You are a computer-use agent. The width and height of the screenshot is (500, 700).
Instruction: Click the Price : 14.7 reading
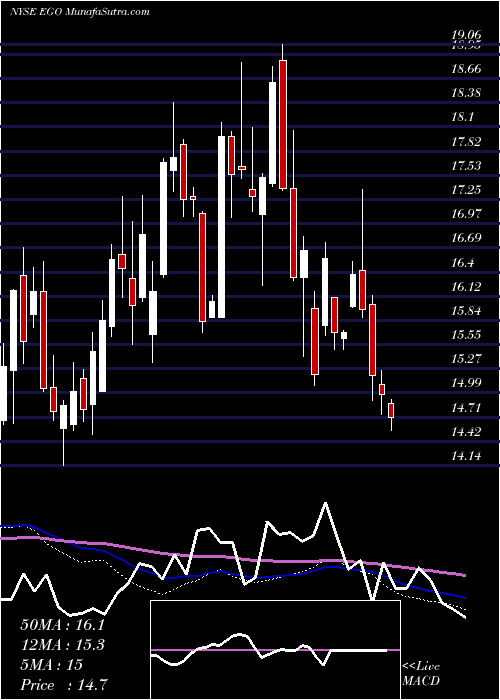click(x=64, y=685)
